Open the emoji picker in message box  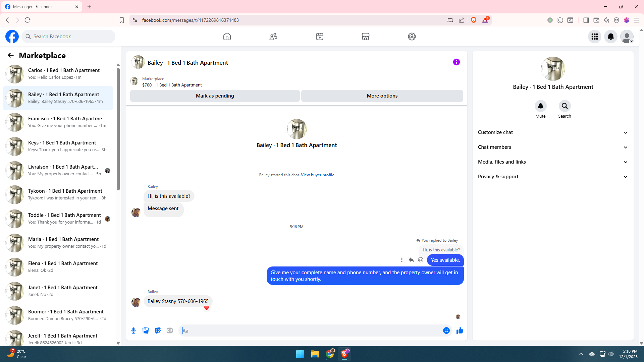point(446,330)
